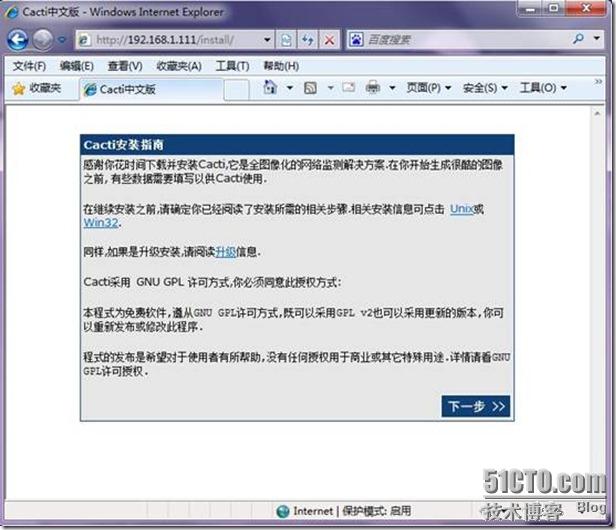
Task: Click the RSS feeds icon
Action: pos(310,88)
